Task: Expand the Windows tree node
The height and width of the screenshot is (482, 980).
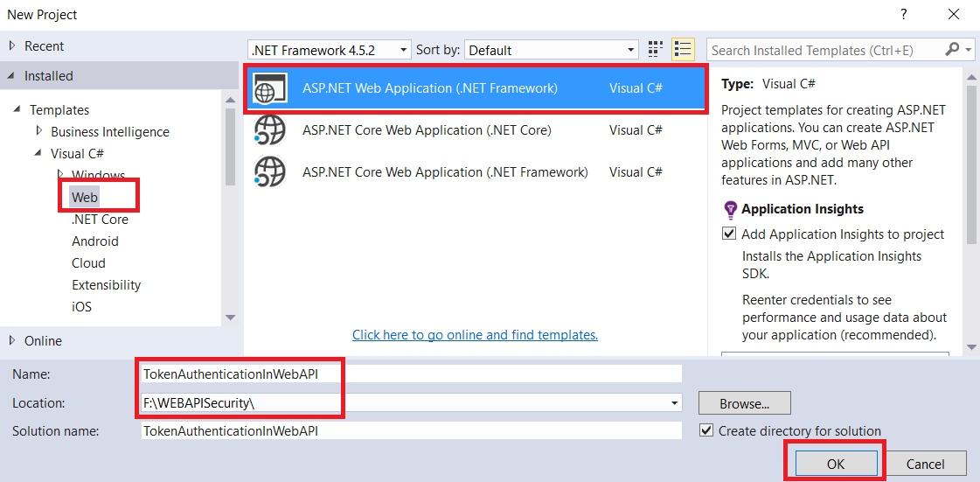Action: pos(60,174)
